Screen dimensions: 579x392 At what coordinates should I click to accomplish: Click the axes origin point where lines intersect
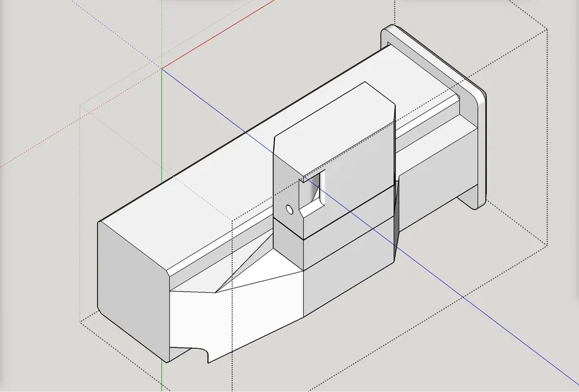(x=163, y=68)
